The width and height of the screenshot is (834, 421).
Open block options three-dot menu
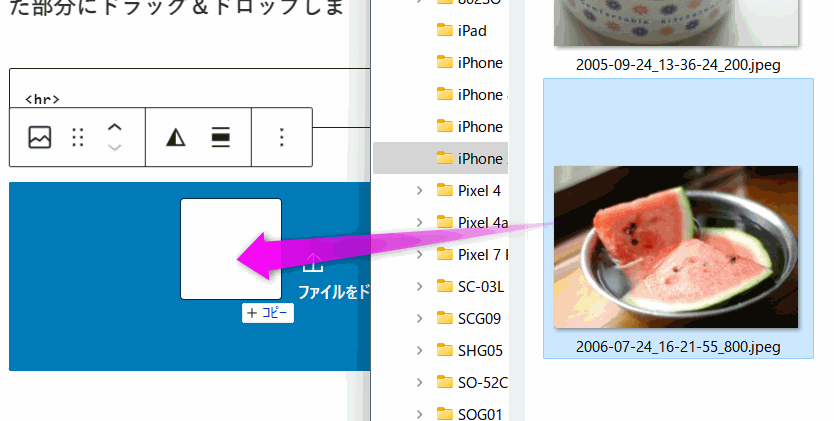pos(282,138)
